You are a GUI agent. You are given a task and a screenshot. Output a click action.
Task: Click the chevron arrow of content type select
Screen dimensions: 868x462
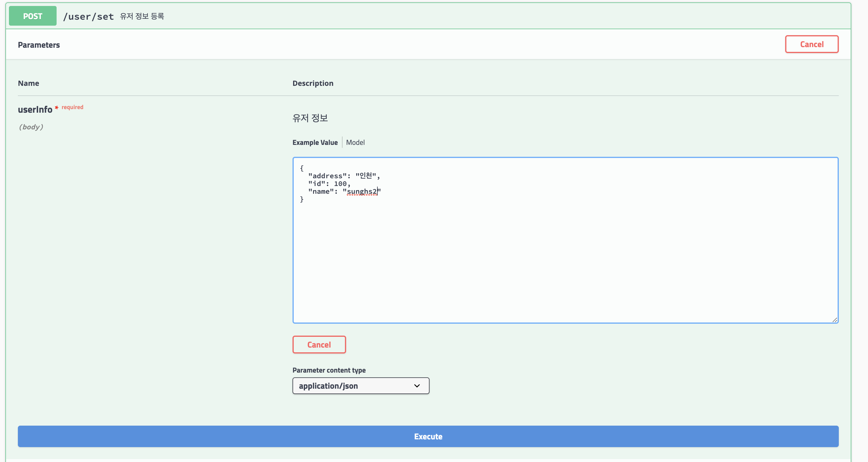[417, 385]
